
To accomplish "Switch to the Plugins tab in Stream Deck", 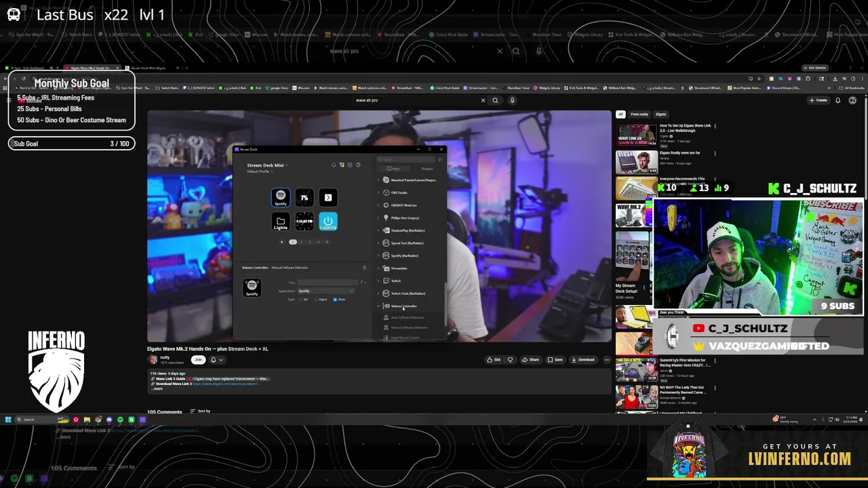I will click(427, 169).
